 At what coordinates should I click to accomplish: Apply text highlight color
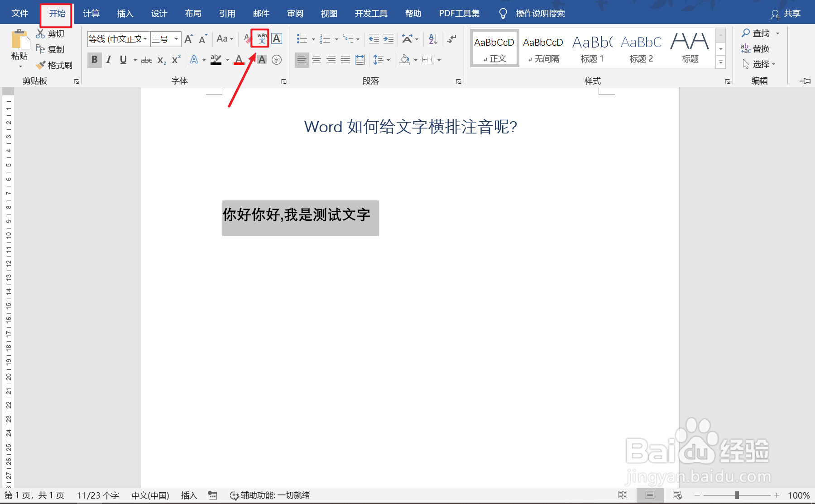[x=216, y=60]
